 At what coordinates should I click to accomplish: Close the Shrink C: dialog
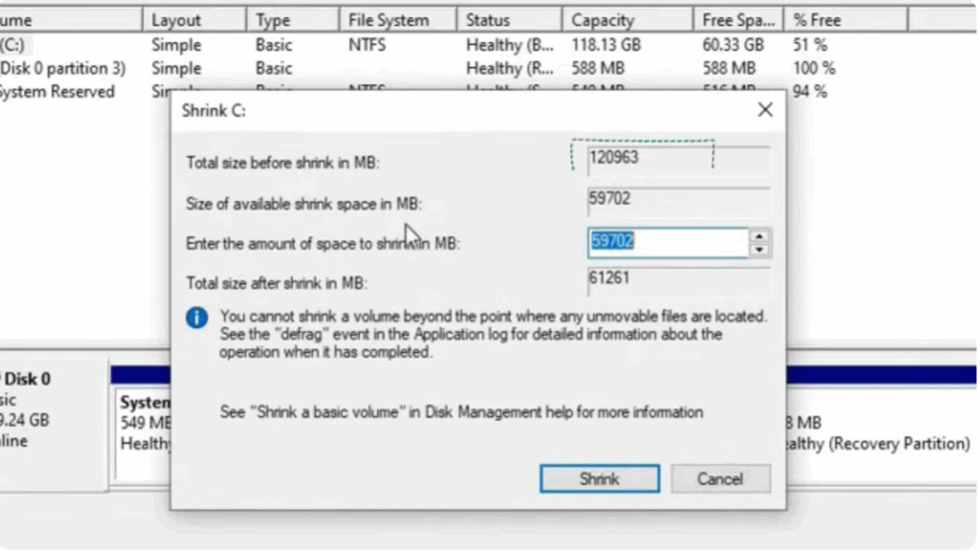(764, 109)
